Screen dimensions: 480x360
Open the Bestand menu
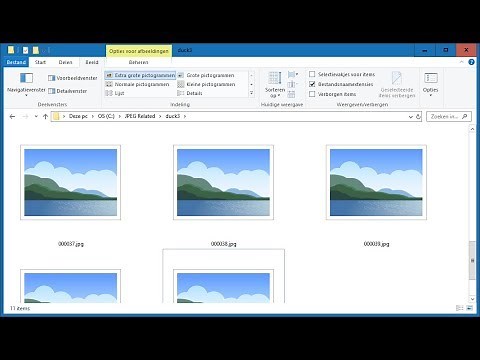[16, 62]
